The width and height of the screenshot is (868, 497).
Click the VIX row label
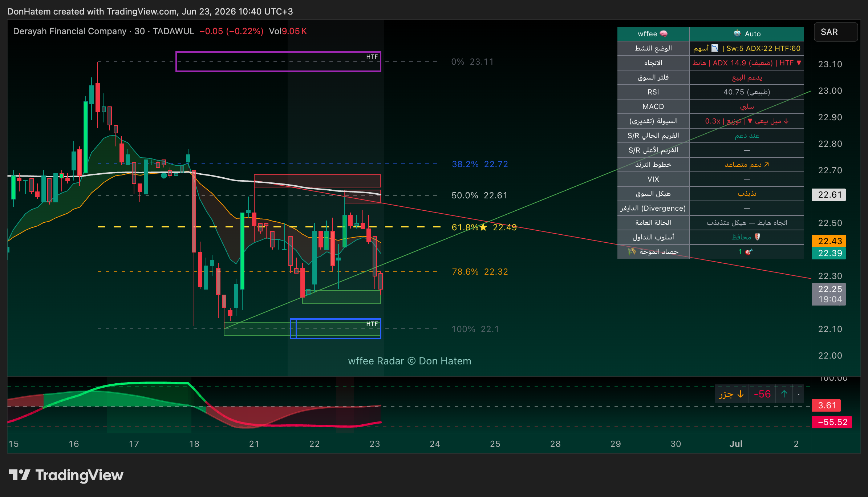(653, 179)
